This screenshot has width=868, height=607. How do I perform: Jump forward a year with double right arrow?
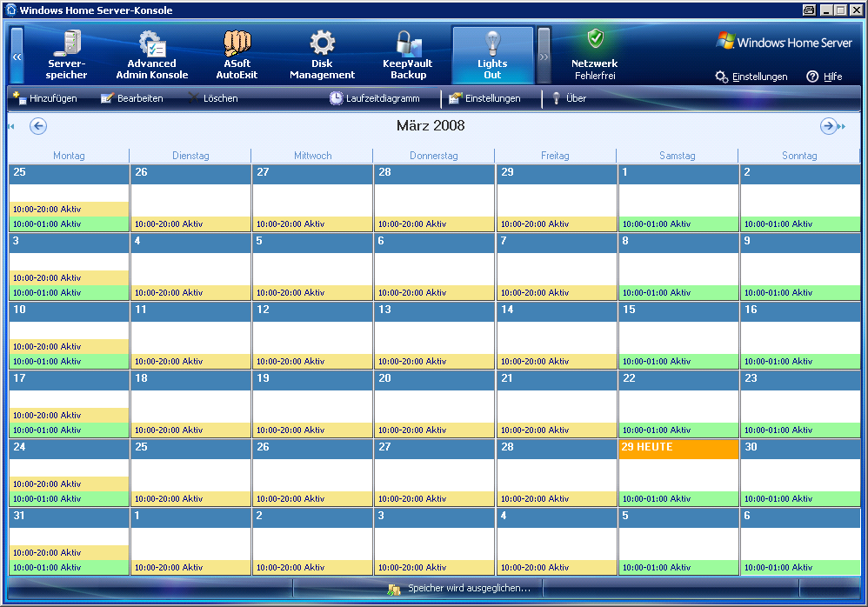point(842,127)
